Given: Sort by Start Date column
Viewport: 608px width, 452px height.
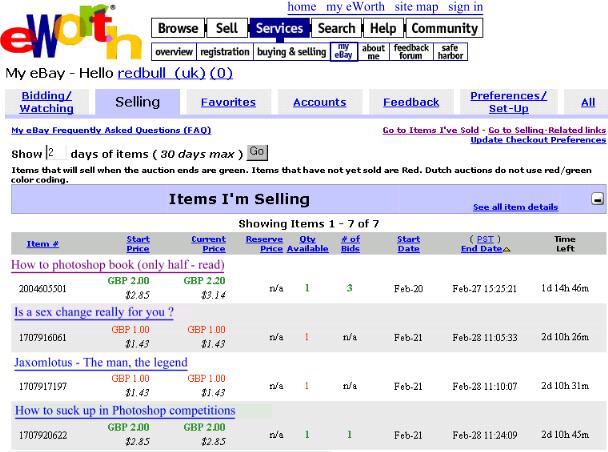Looking at the screenshot, I should [409, 244].
